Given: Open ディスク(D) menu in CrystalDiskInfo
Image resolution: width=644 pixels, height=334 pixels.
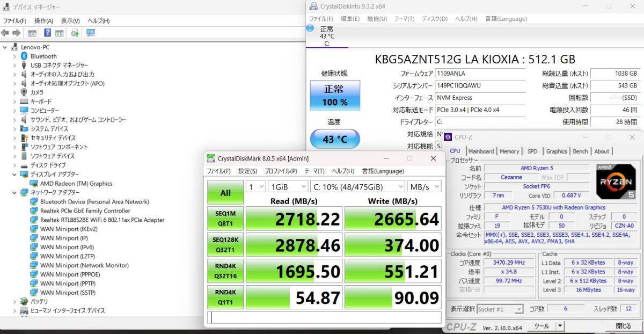Looking at the screenshot, I should coord(435,18).
